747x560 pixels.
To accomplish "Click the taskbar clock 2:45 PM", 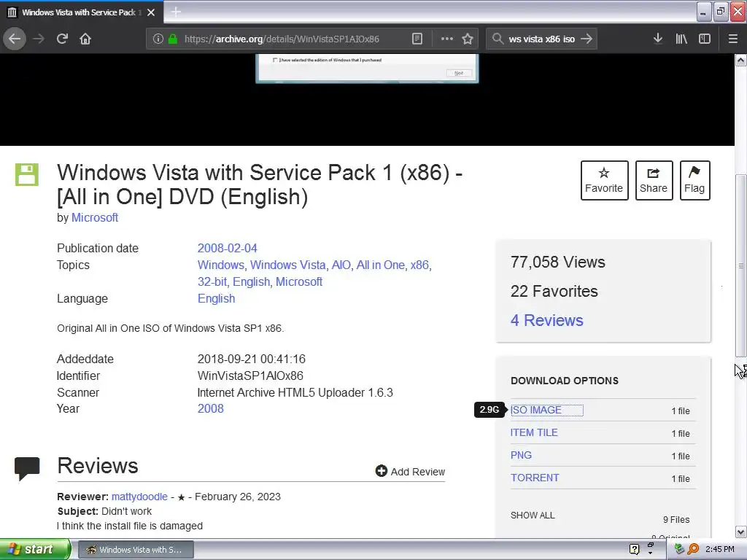I will (x=720, y=549).
